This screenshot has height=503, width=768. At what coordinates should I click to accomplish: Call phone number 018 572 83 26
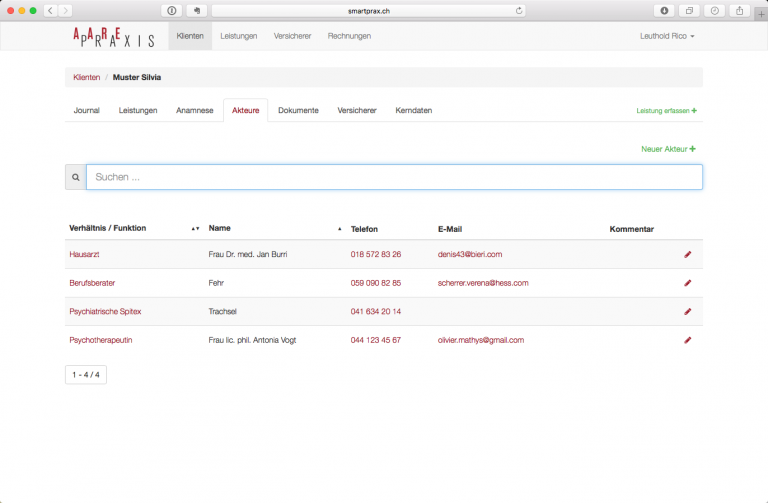[x=376, y=254]
